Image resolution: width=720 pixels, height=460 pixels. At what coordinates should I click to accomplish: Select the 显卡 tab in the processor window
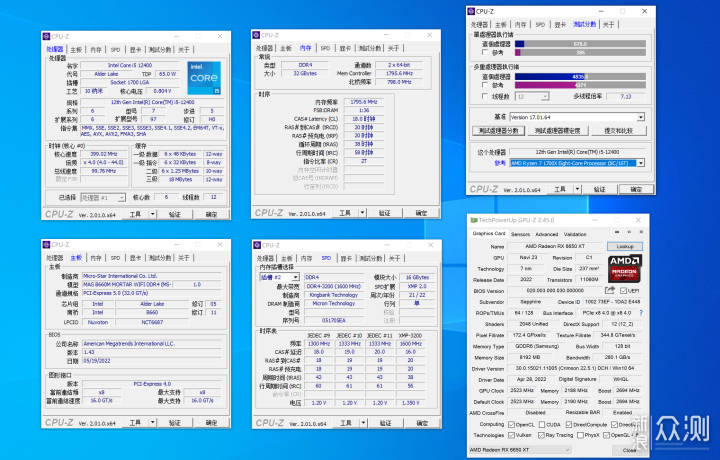(x=135, y=50)
